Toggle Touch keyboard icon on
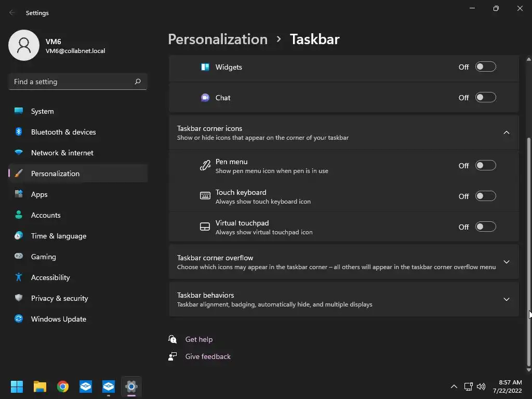Screen dimensions: 532x399 pos(486,196)
